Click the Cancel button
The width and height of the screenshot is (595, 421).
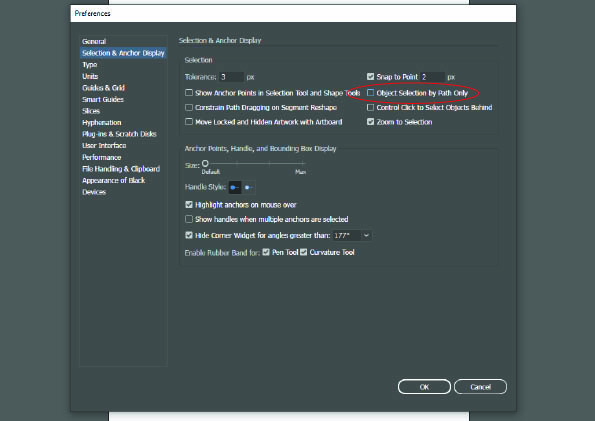pyautogui.click(x=480, y=387)
